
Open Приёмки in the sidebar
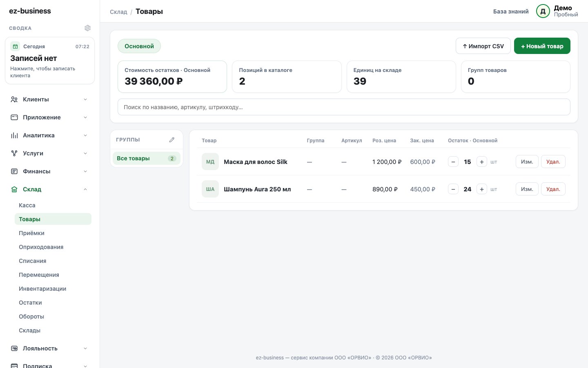pyautogui.click(x=53, y=233)
